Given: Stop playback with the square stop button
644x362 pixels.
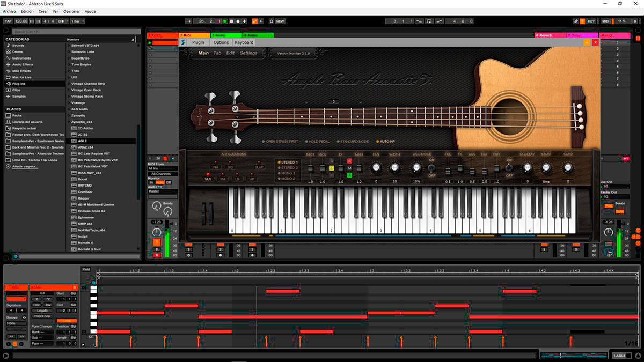Looking at the screenshot, I should point(232,21).
